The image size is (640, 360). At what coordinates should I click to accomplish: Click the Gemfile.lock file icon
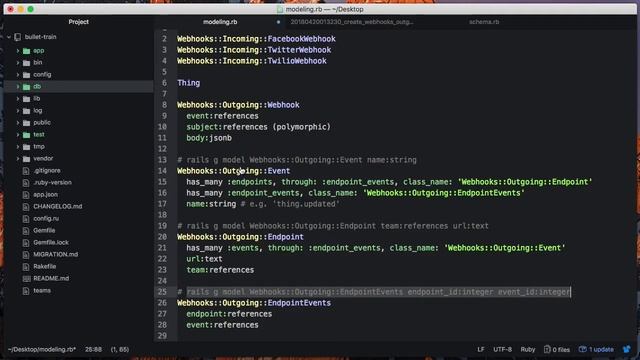click(26, 242)
